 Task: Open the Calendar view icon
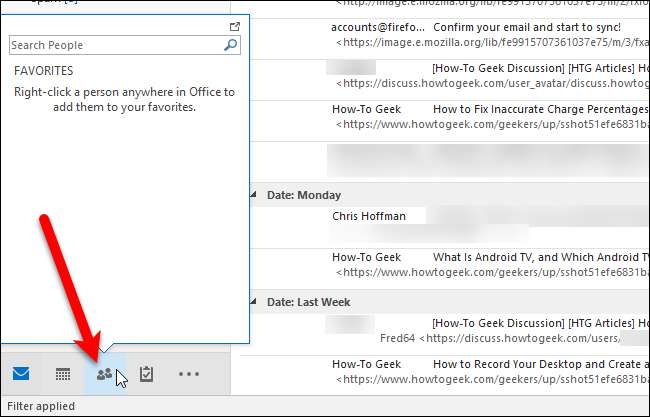[x=63, y=374]
